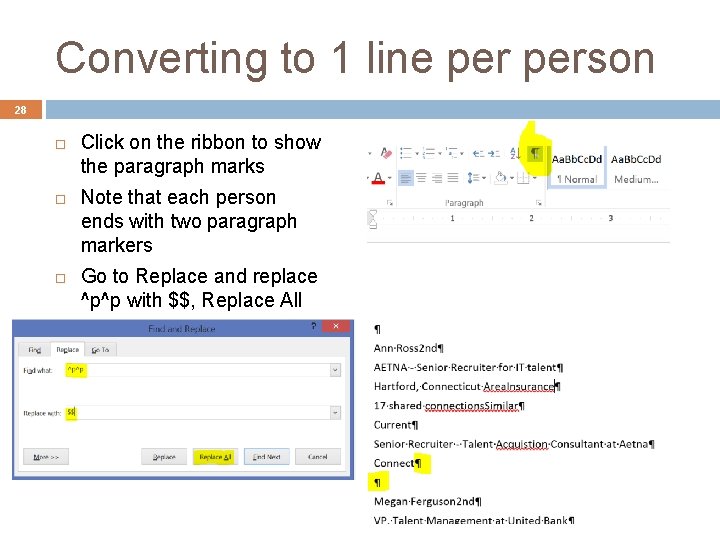Open multilevel list dropdown arrow

[462, 153]
